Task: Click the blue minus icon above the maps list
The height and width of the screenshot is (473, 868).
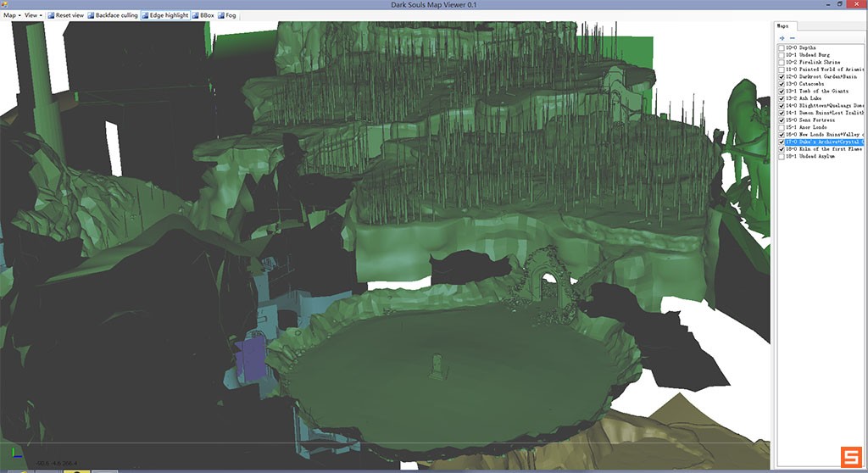Action: (x=792, y=37)
